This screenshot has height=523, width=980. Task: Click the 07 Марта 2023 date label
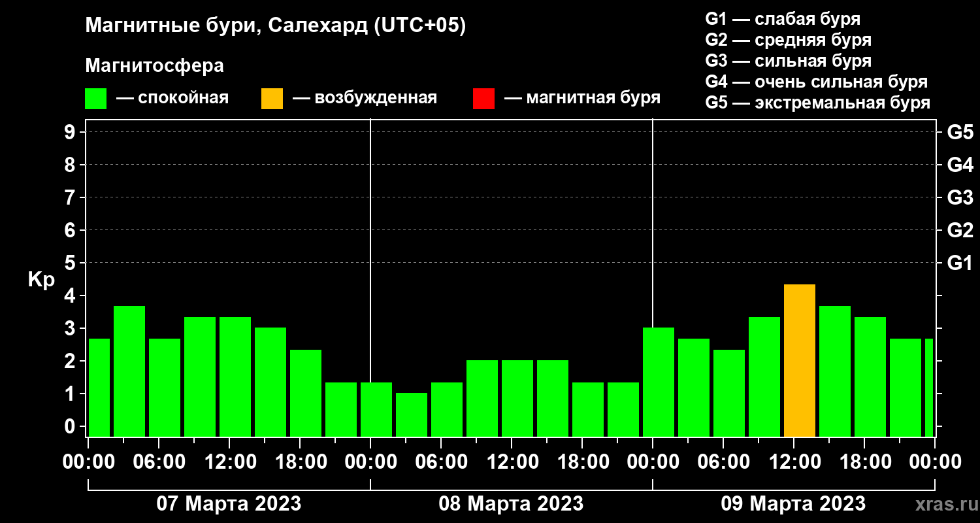(x=229, y=504)
